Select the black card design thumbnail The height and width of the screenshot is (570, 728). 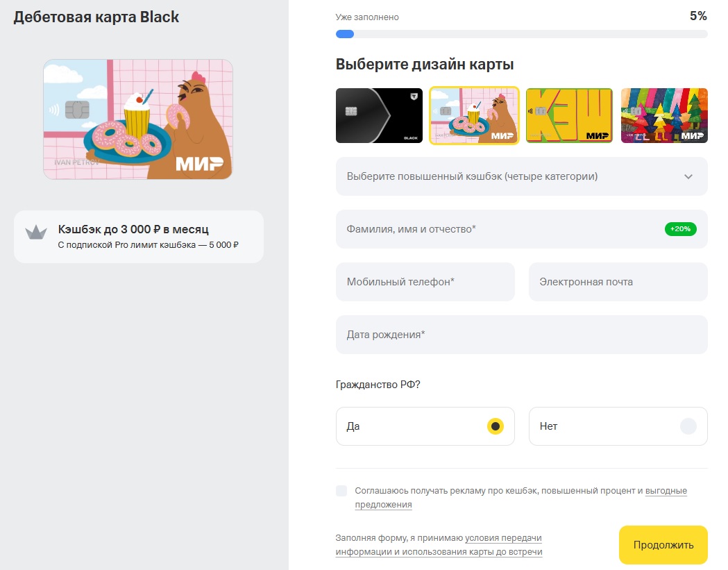[379, 115]
